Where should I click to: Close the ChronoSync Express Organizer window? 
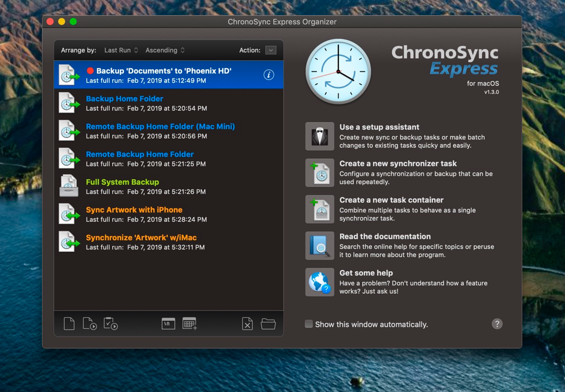(x=50, y=22)
